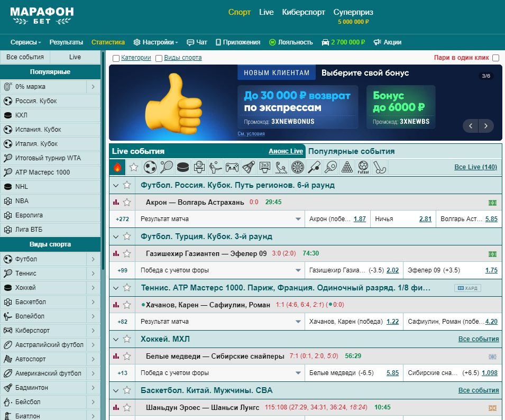The image size is (505, 420).
Task: Open the Киберспорт top navigation tab
Action: pos(304,12)
